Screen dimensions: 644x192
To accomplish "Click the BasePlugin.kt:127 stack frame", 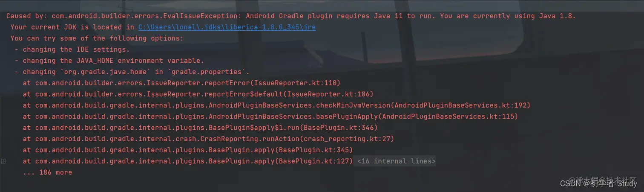I will click(188, 161).
